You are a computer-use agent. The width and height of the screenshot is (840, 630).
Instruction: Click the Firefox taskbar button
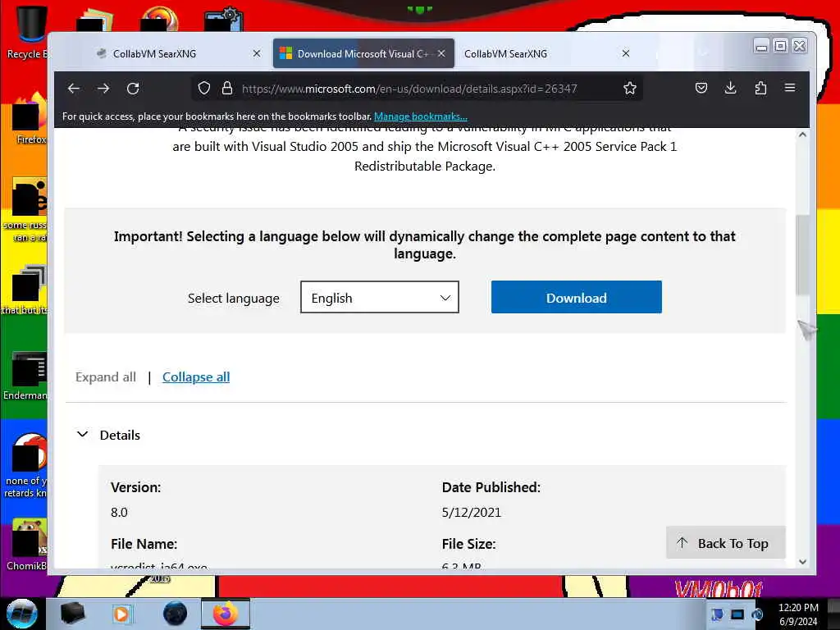coord(225,614)
